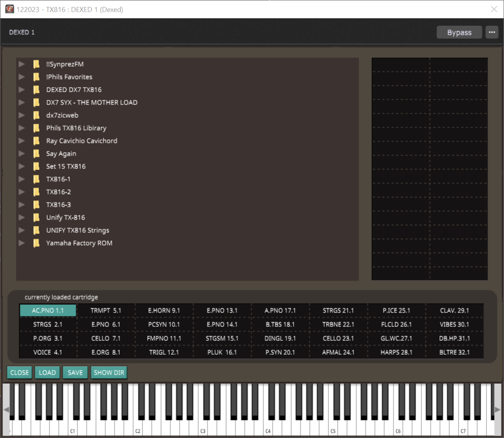Expand the Set 15 TX816 entry
The image size is (504, 438).
22,166
